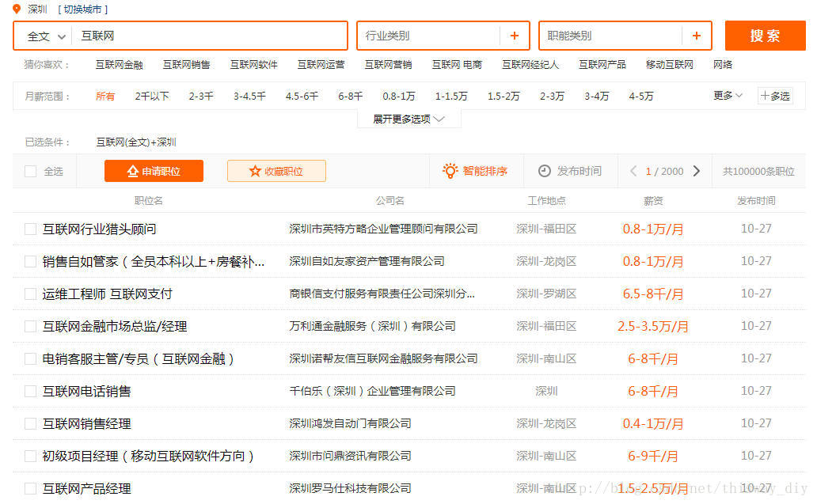This screenshot has height=504, width=817.
Task: Click the orange 搜索 search button
Action: click(x=765, y=36)
